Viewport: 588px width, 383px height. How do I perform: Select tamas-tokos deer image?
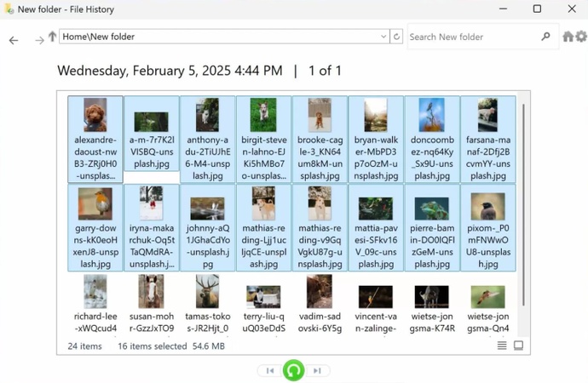pos(207,304)
